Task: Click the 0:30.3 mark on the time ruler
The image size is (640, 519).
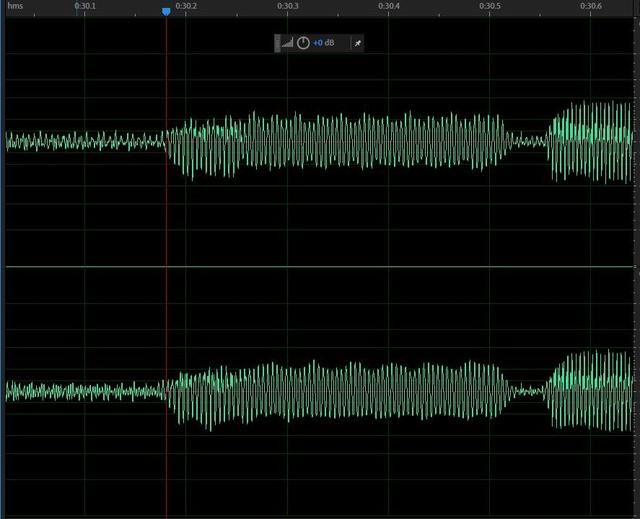Action: coord(288,6)
